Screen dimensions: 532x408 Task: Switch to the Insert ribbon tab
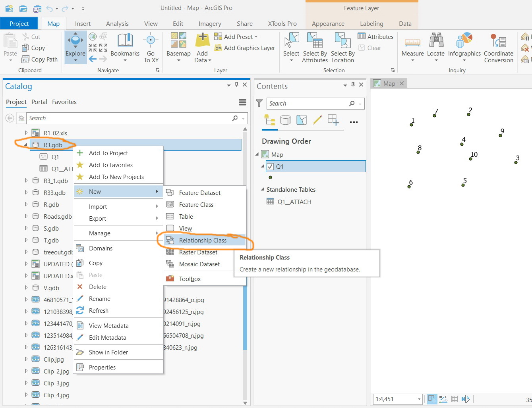point(83,23)
